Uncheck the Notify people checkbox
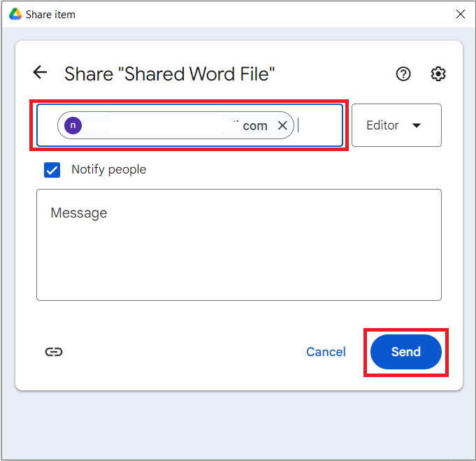Viewport: 476px width, 461px height. click(x=52, y=170)
